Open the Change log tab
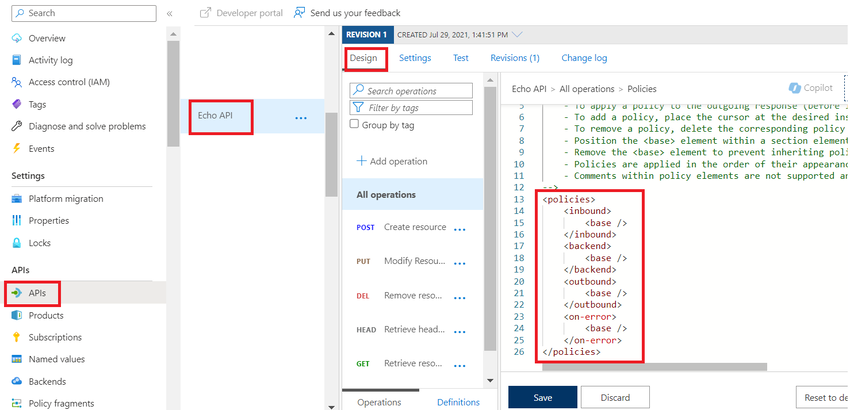This screenshot has height=410, width=850. tap(584, 58)
